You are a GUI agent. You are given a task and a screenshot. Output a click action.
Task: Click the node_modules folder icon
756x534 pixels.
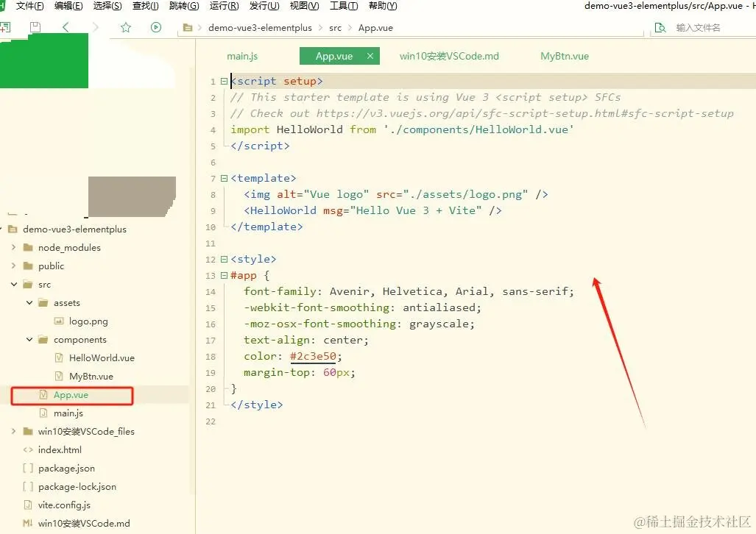tap(28, 248)
